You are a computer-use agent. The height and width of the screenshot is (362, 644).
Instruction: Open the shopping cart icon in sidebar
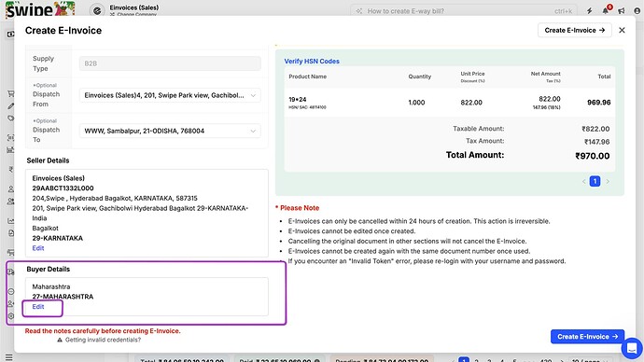(x=10, y=94)
